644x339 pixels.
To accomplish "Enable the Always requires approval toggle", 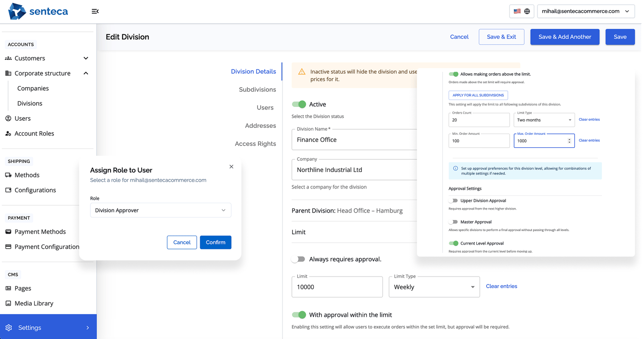I will (299, 259).
